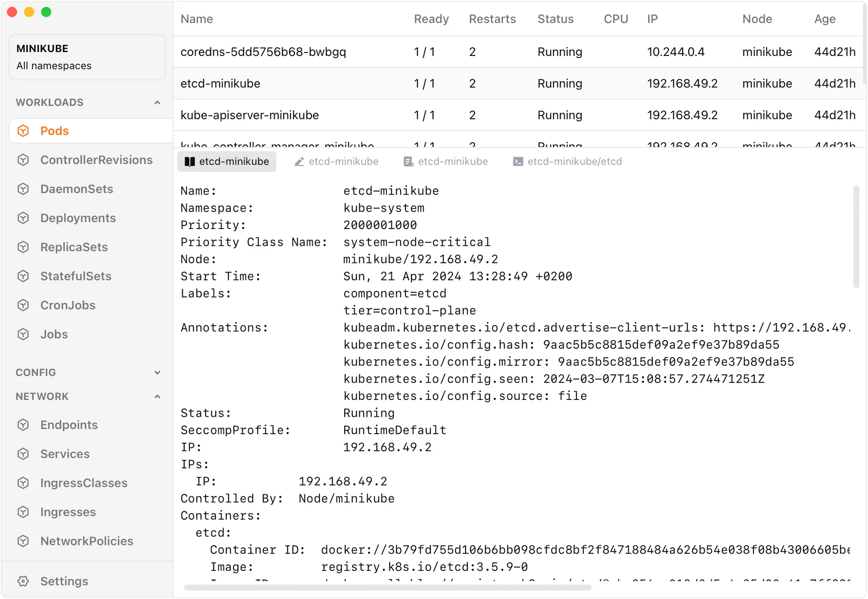Screen dimensions: 868x599
Task: Open Jobs in the sidebar
Action: (x=54, y=334)
